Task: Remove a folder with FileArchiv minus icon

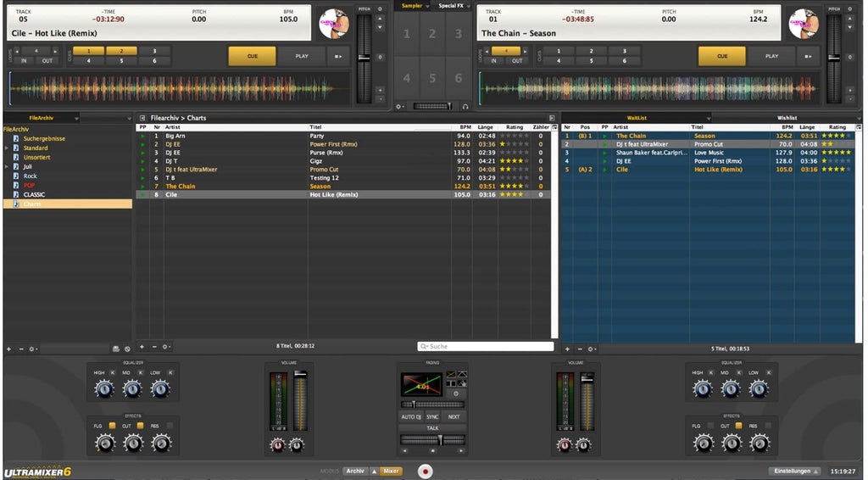Action: (21, 349)
